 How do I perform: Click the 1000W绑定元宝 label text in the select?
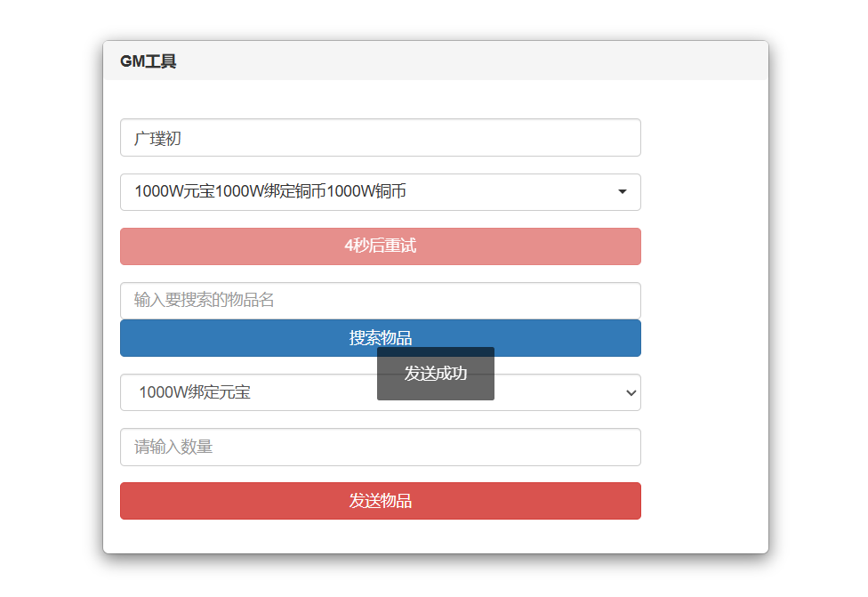(195, 392)
